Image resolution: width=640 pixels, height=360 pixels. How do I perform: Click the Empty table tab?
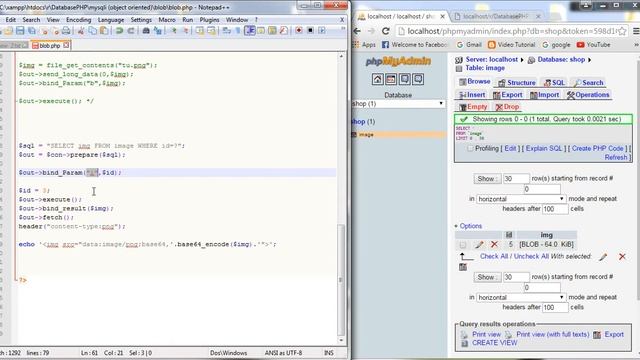[473, 107]
